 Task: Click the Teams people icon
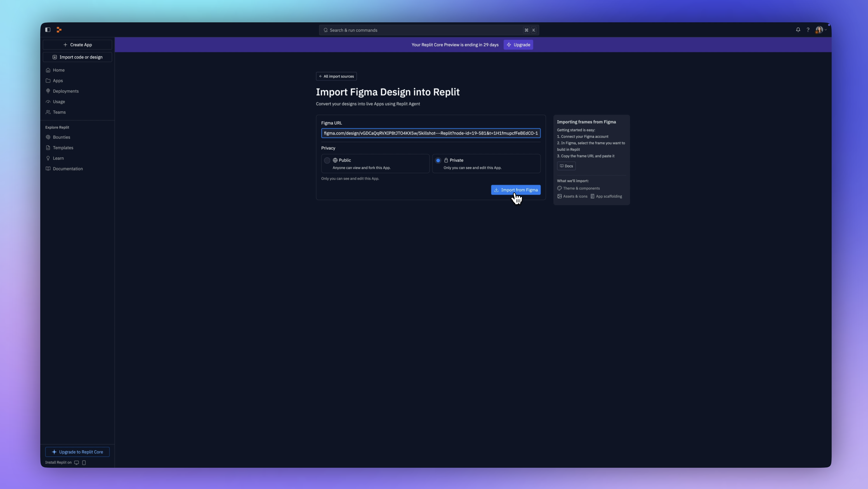click(48, 112)
